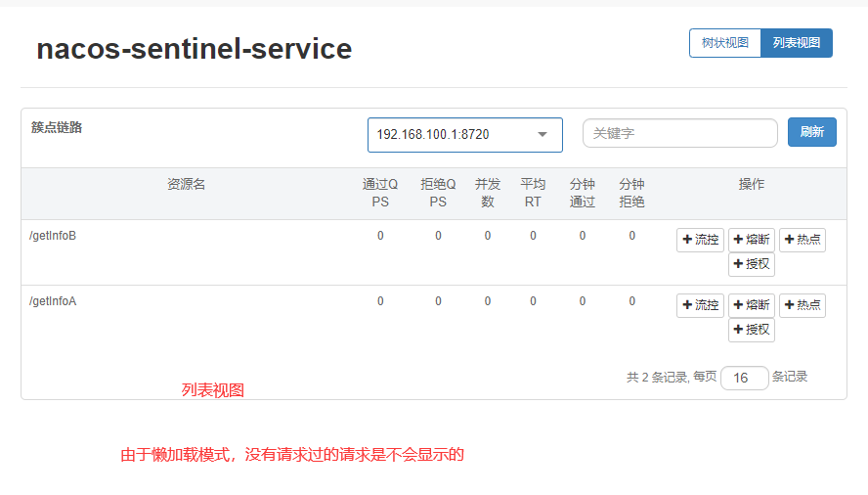This screenshot has width=868, height=495.
Task: Select the /getInfoA resource name
Action: click(53, 301)
